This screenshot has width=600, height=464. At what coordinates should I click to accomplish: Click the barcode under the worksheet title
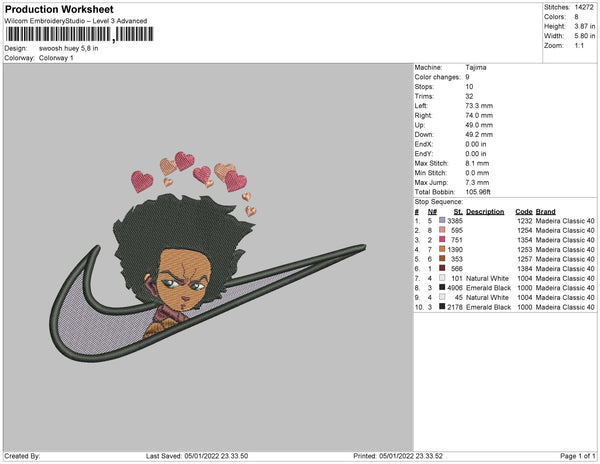pyautogui.click(x=79, y=34)
